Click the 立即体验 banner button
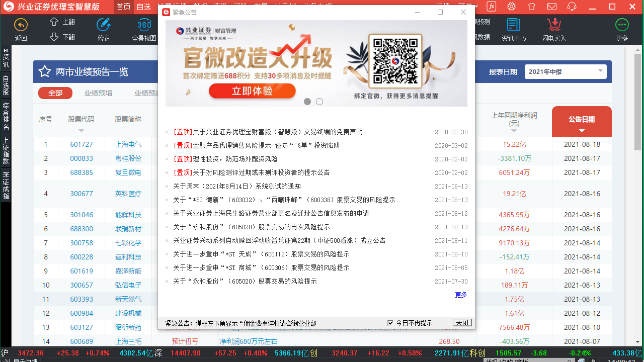 [252, 91]
